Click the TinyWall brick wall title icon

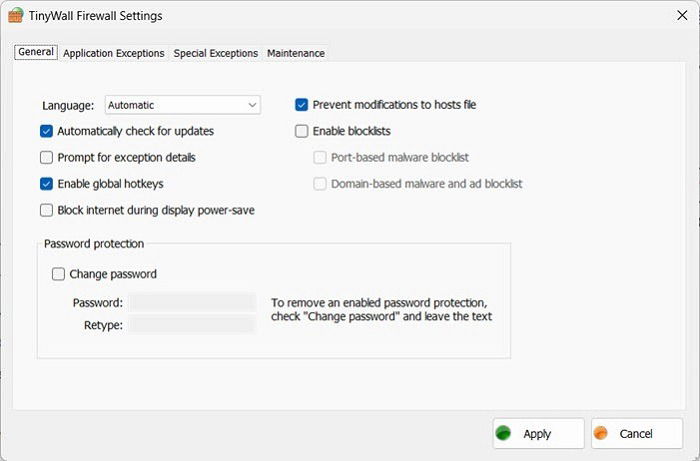pos(16,16)
